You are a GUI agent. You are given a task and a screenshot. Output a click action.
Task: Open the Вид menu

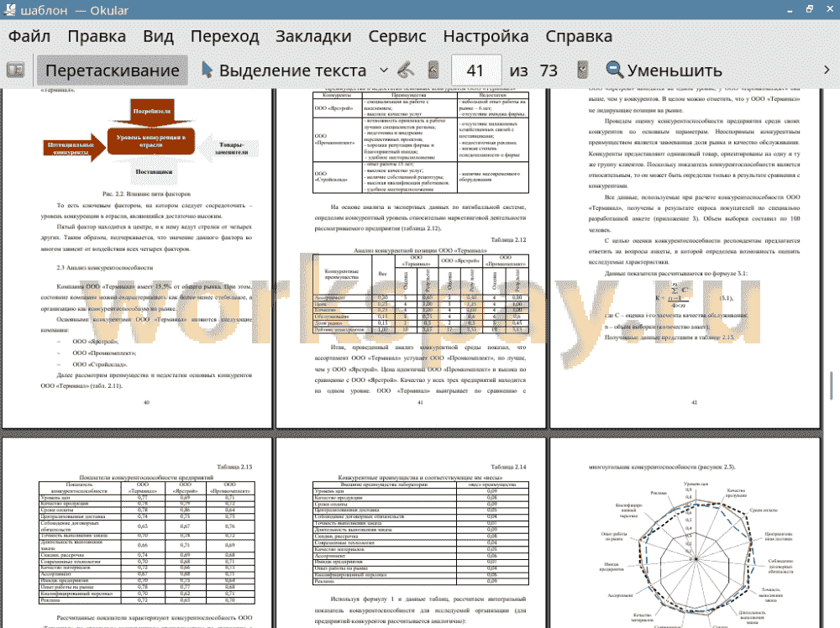(158, 36)
